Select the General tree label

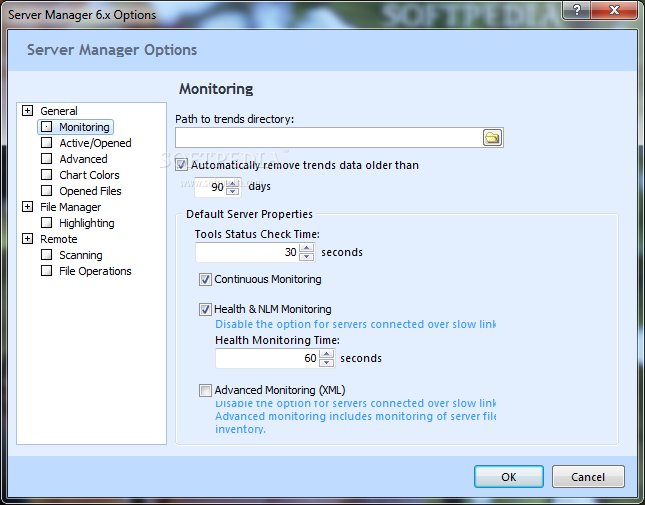pyautogui.click(x=58, y=111)
